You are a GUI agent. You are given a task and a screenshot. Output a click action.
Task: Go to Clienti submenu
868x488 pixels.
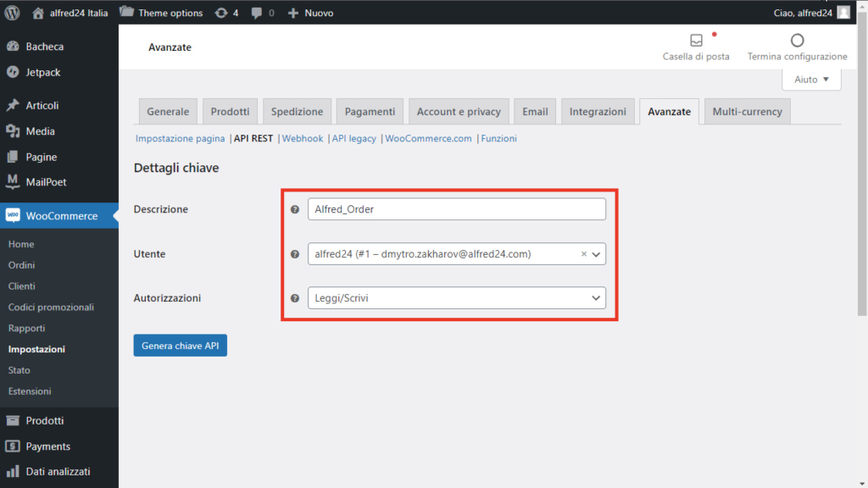(x=21, y=286)
